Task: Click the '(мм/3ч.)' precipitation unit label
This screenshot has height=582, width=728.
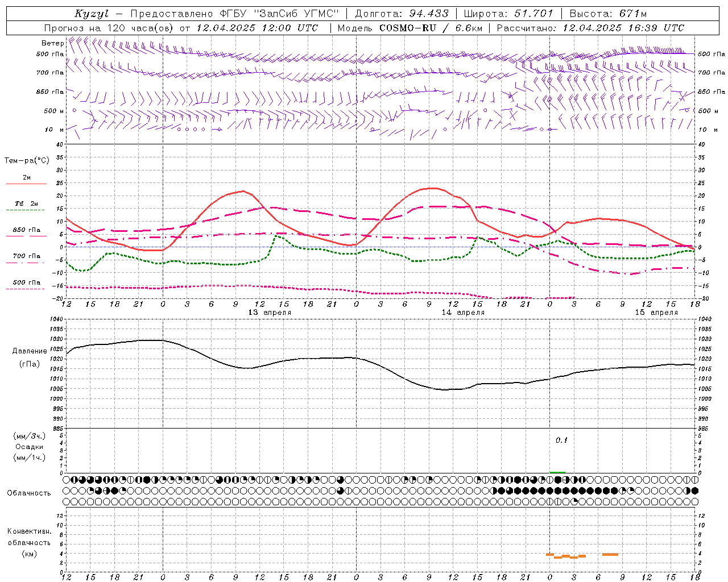Action: click(x=30, y=436)
